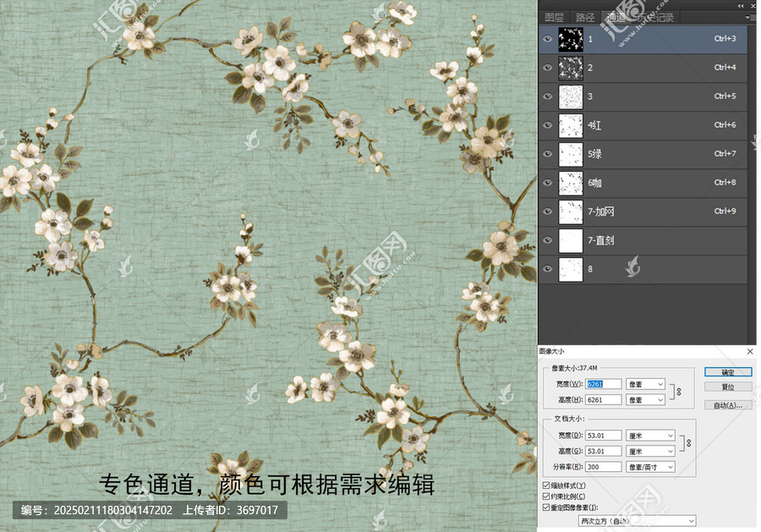Switch to the 图层 (Layers) tab

point(554,18)
